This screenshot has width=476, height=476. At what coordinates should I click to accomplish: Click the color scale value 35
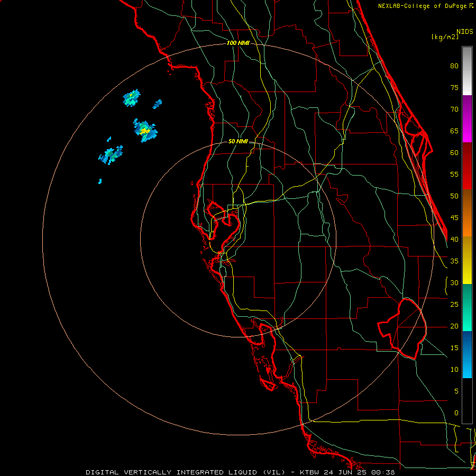[x=454, y=261]
